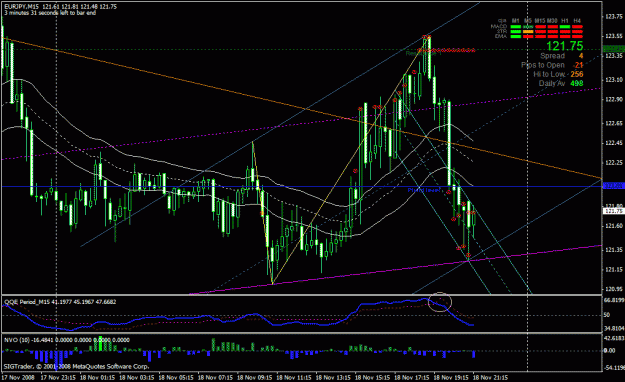Click the 17 Nov 23:15 time label
625x382 pixels.
(58, 377)
